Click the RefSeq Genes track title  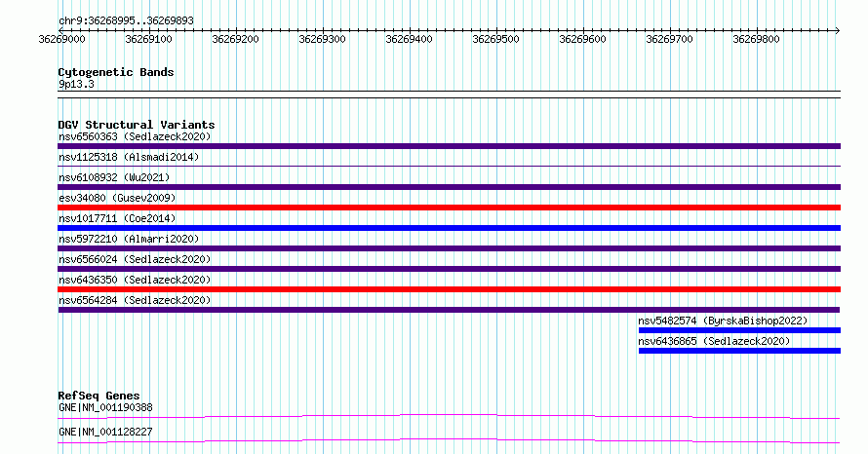point(99,396)
